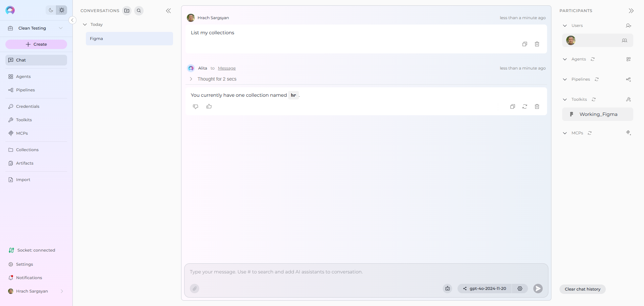Open Collections in the sidebar
Screen dimensions: 644x306
36,150
